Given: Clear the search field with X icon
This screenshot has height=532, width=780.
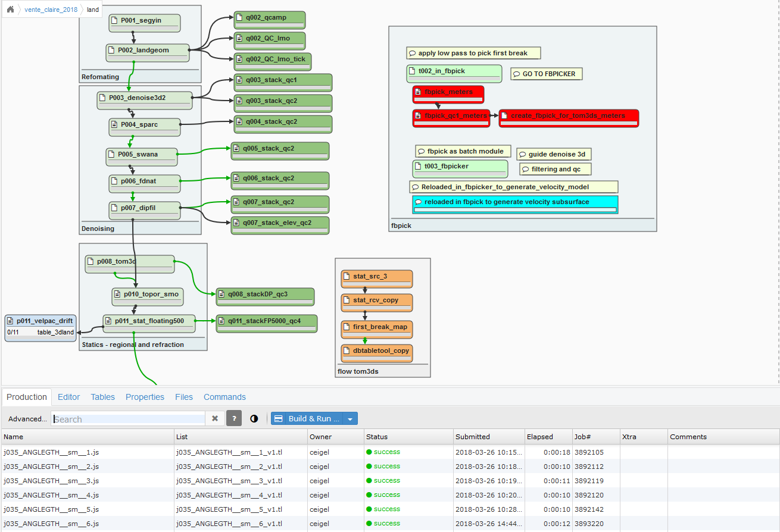Looking at the screenshot, I should (215, 418).
